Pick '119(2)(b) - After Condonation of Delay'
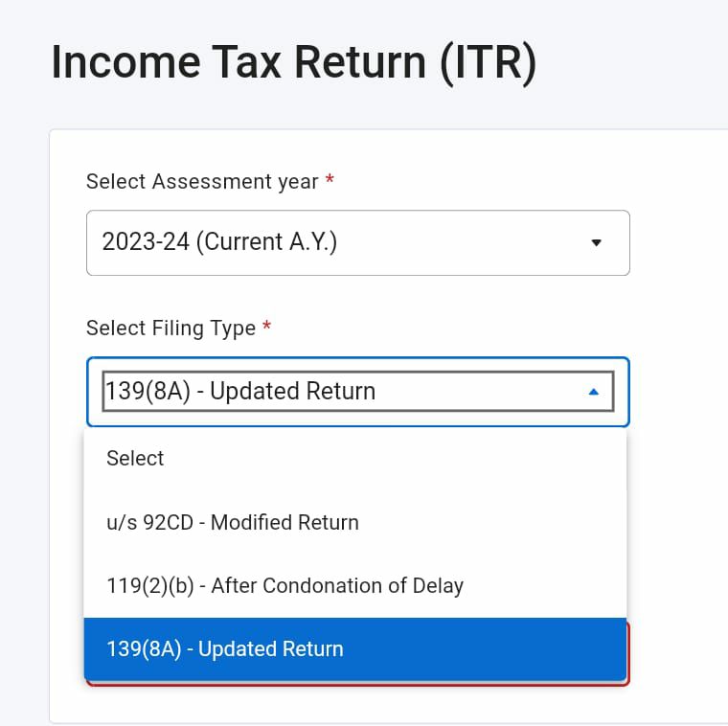 point(284,585)
